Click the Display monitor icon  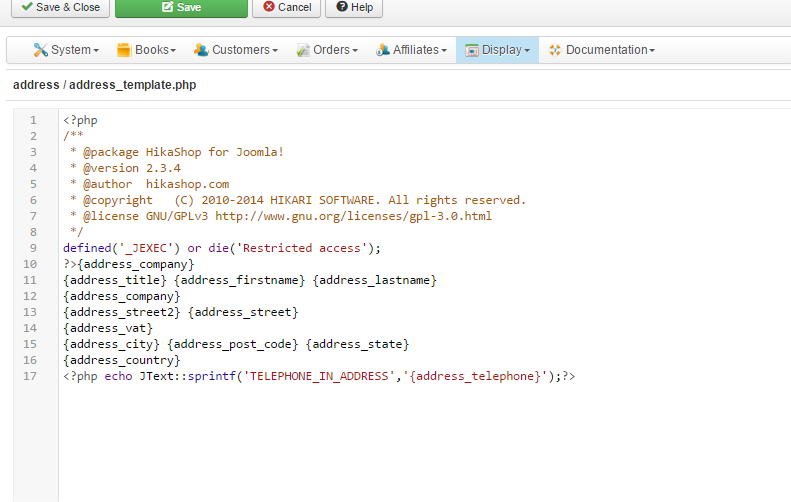[x=470, y=50]
